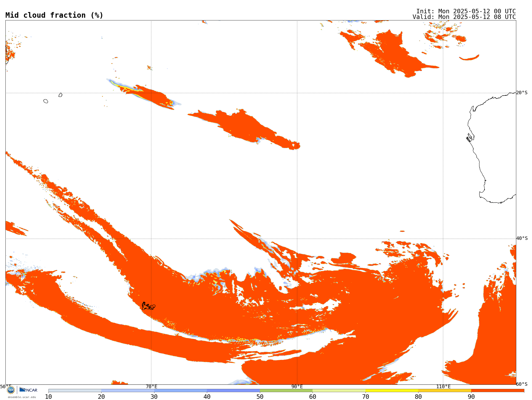Click the 40–50 periwinkle colorbar segment
The width and height of the screenshot is (532, 400).
point(233,391)
